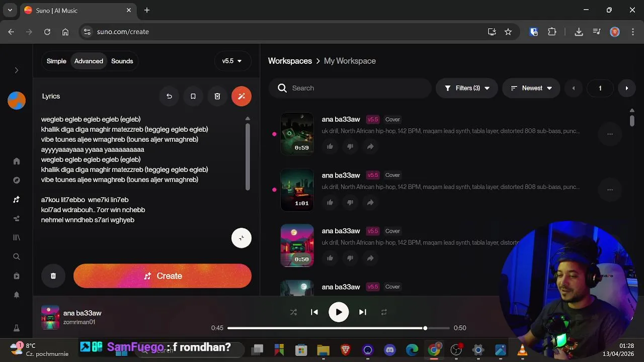Undo lyrics change with arrow icon
Viewport: 644px width, 362px height.
click(169, 97)
